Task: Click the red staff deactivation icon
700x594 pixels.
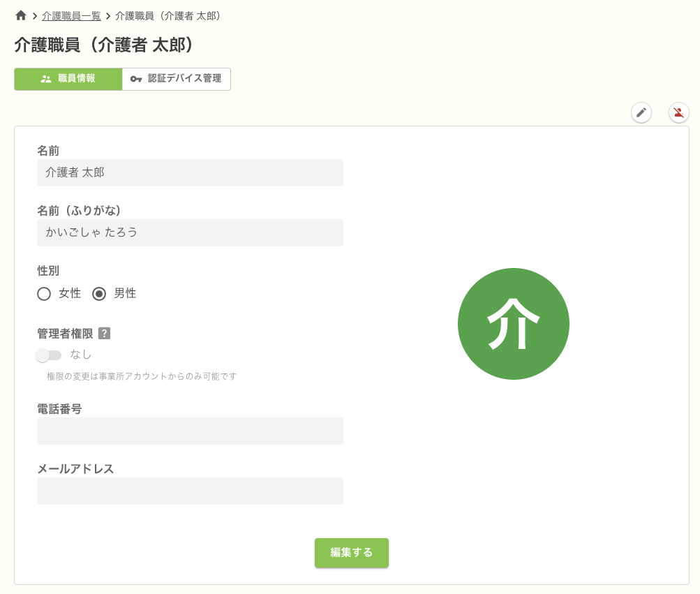Action: point(678,112)
